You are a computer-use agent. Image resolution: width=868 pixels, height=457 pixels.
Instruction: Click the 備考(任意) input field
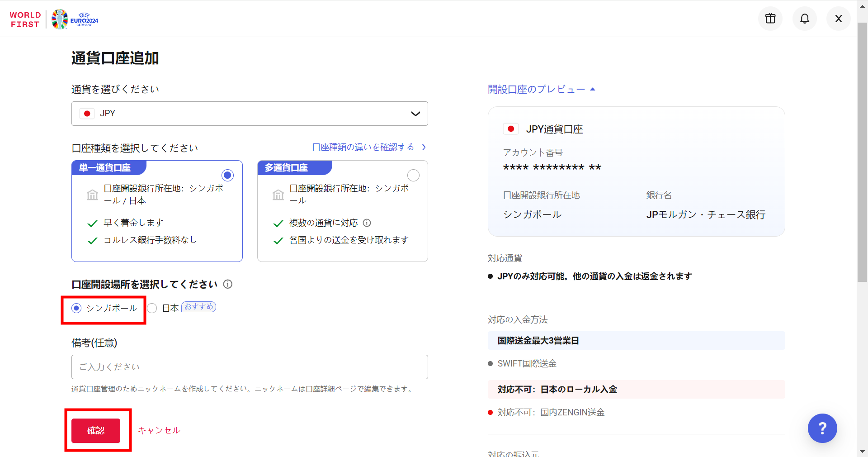(250, 367)
